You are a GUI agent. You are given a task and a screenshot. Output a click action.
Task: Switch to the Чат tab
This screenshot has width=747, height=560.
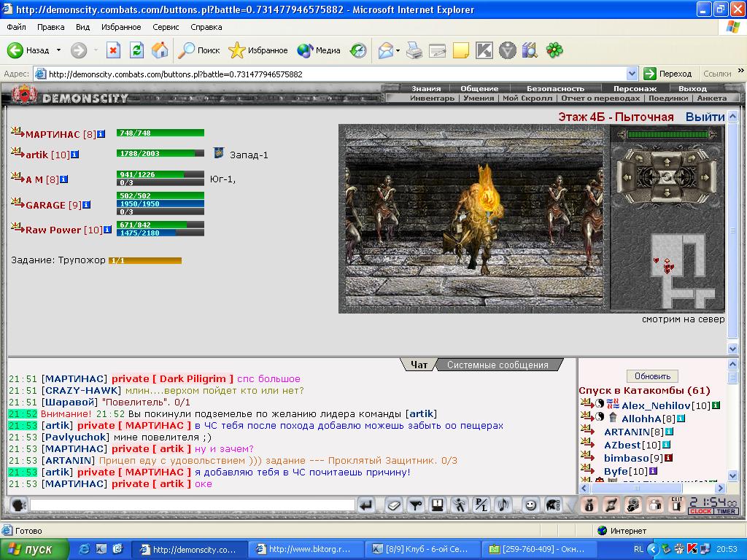pyautogui.click(x=418, y=365)
